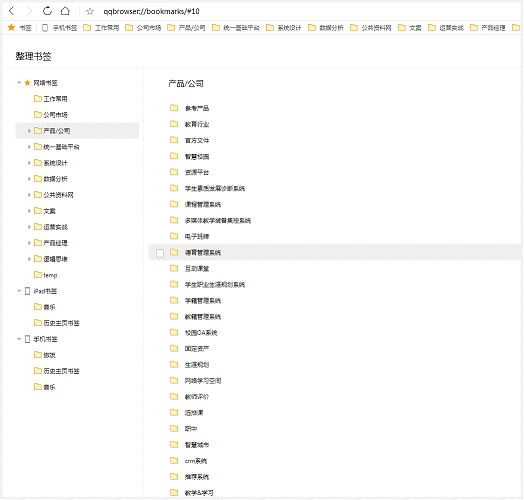Open the crm系统 folder in the list
This screenshot has height=500, width=524.
pyautogui.click(x=189, y=461)
